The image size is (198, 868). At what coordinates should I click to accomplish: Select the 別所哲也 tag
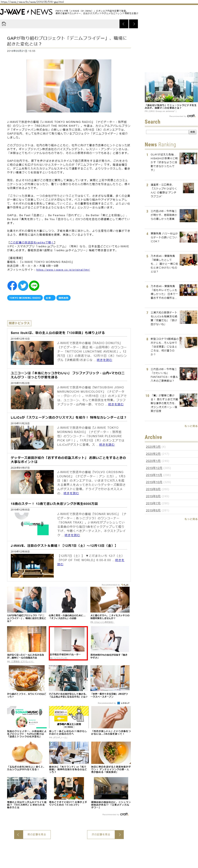click(63, 298)
